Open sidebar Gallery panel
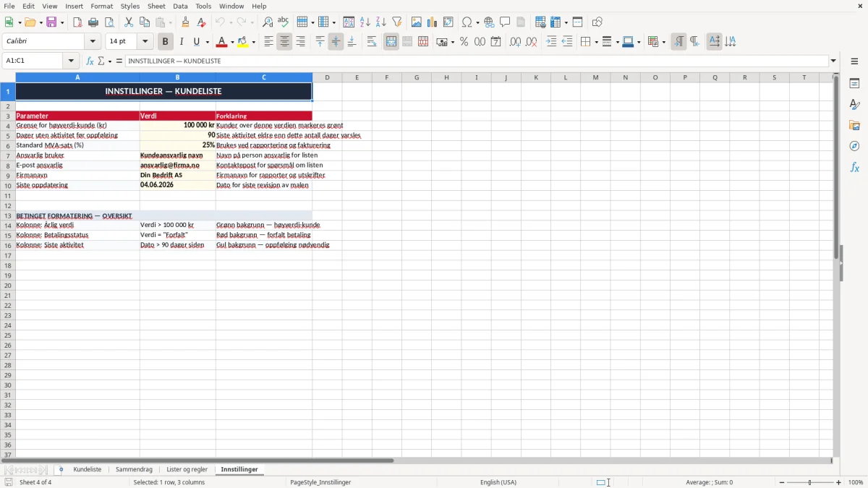This screenshot has height=488, width=868. point(854,126)
